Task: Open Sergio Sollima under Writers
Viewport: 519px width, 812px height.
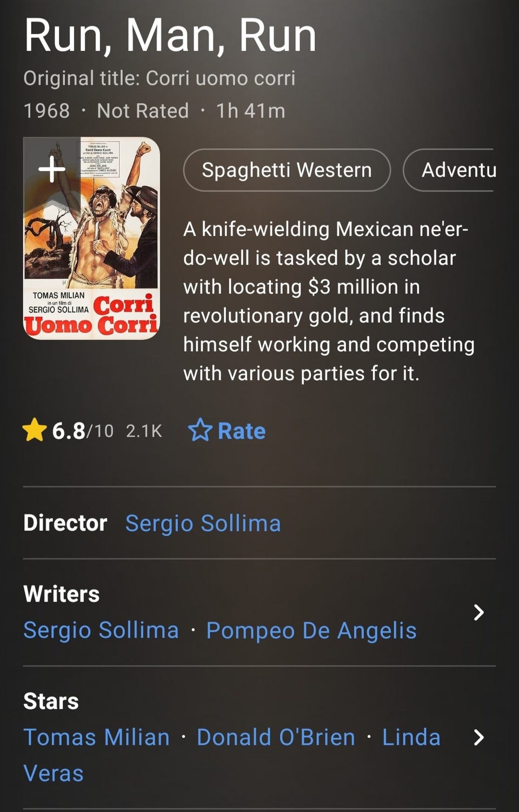Action: coord(101,630)
